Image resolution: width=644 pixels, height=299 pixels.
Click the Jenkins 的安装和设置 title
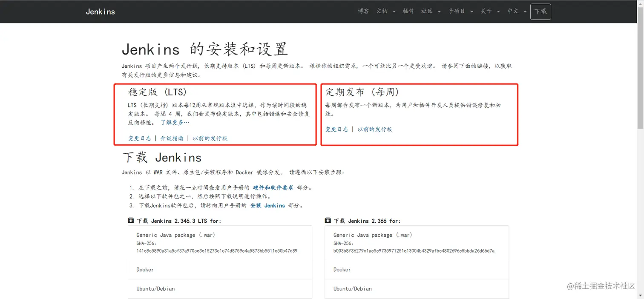click(205, 49)
